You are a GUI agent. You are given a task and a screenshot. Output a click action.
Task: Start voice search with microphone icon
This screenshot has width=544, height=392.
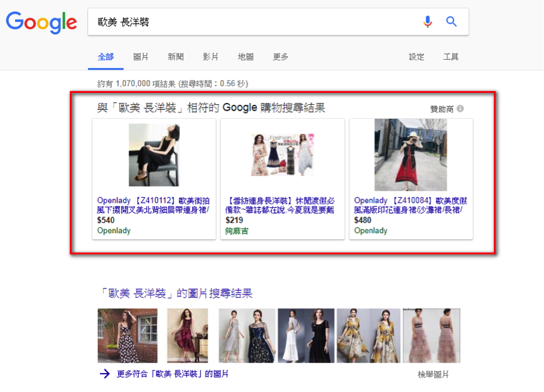(428, 22)
